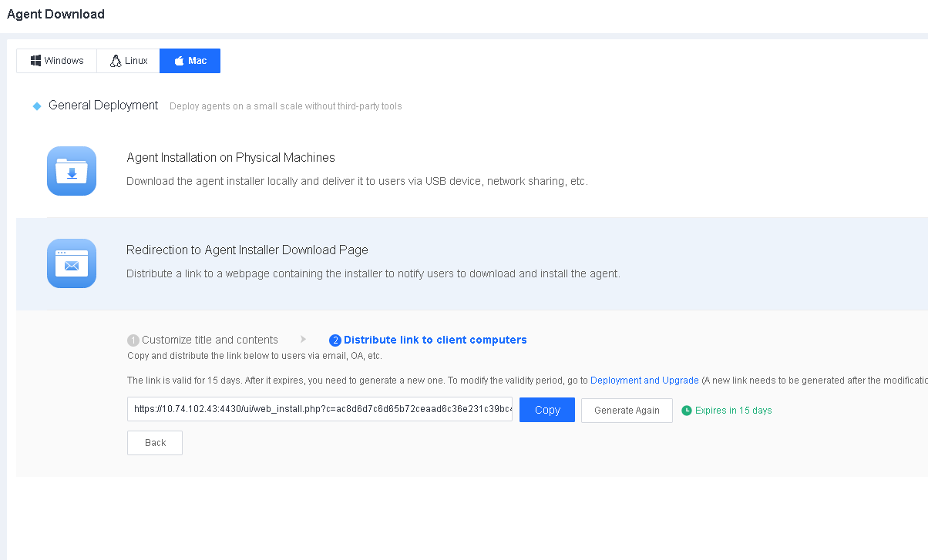Open the Deployment and Upgrade link
Screen dimensions: 928x560
[x=644, y=381]
